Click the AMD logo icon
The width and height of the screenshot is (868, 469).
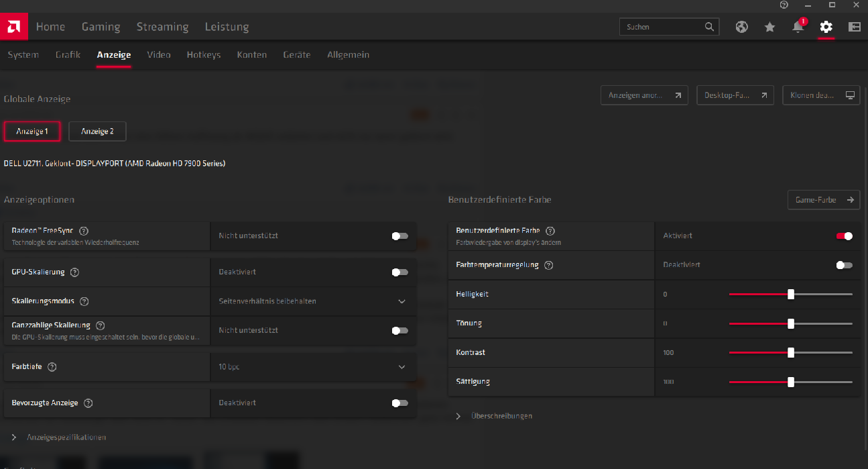point(13,27)
